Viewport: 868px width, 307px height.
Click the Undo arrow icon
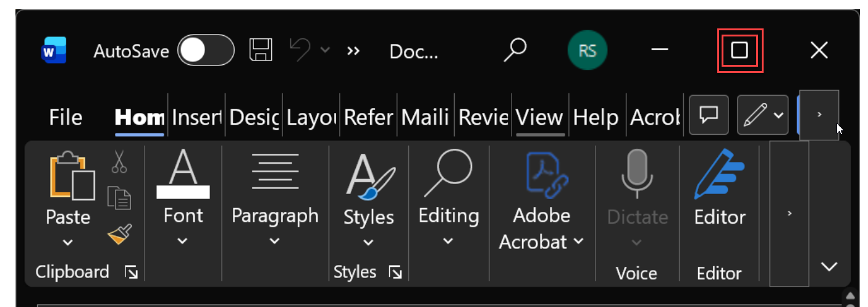click(x=301, y=50)
